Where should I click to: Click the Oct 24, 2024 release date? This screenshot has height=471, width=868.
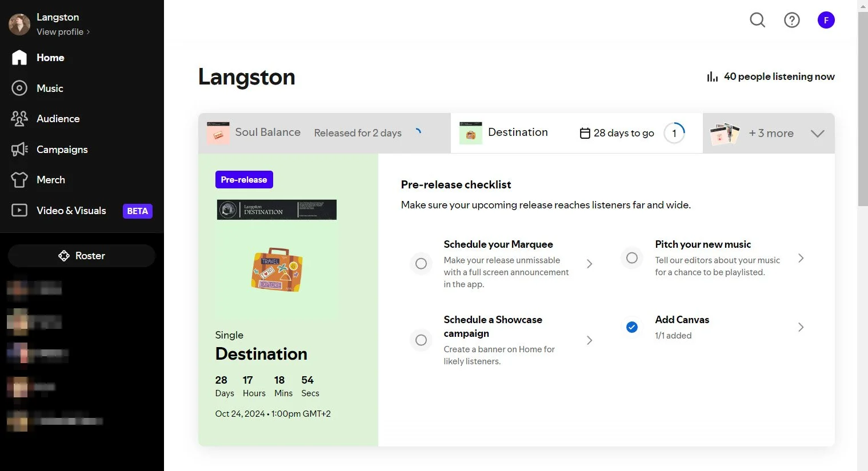point(273,414)
